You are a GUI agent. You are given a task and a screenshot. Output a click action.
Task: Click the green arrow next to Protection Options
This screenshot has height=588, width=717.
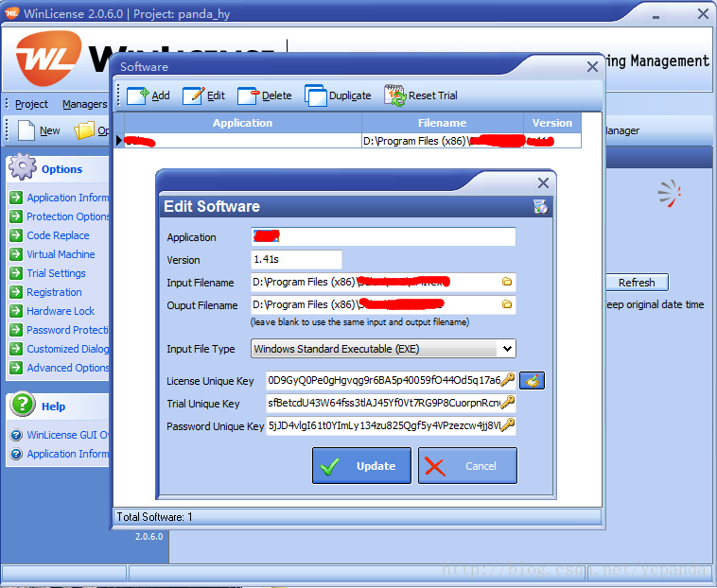click(16, 216)
